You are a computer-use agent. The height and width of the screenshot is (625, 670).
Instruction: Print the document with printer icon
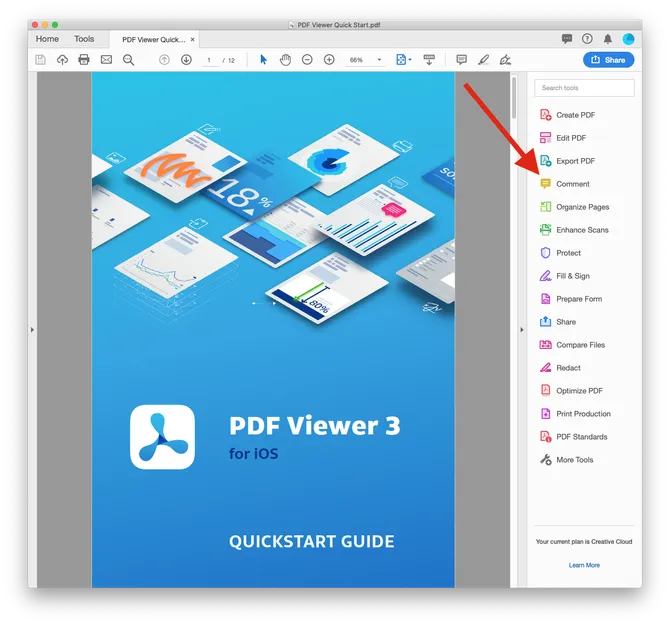[84, 60]
